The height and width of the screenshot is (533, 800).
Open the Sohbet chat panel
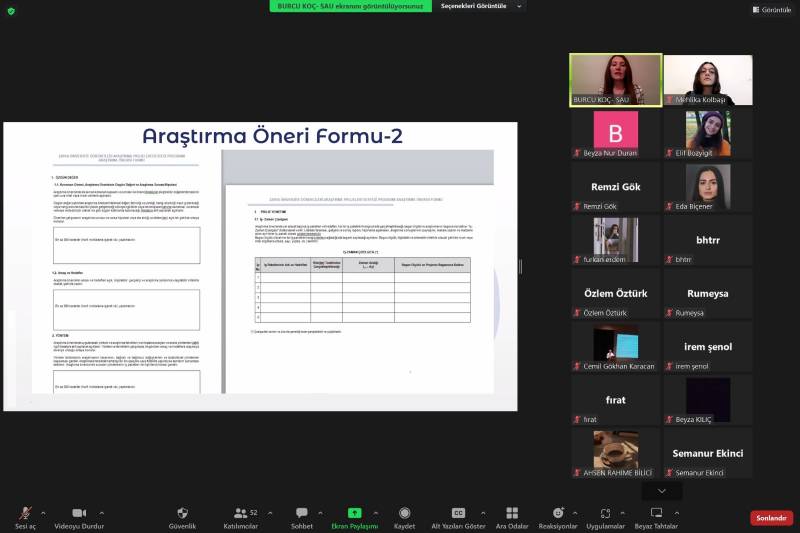(x=301, y=514)
